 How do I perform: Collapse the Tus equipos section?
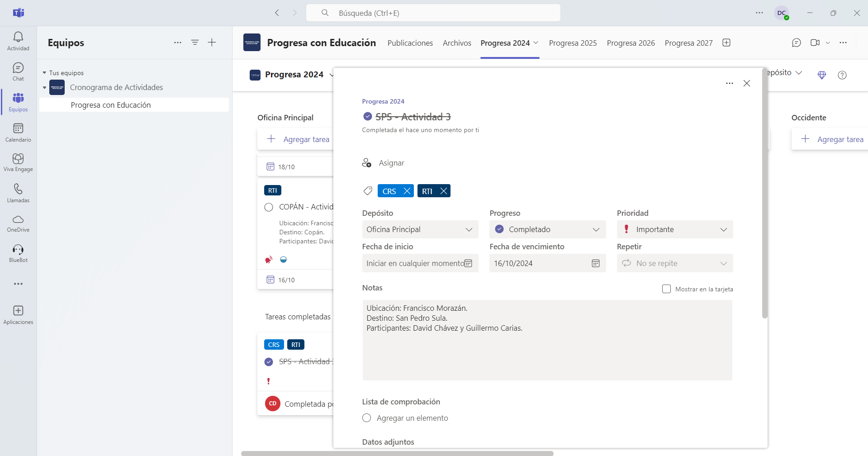44,73
